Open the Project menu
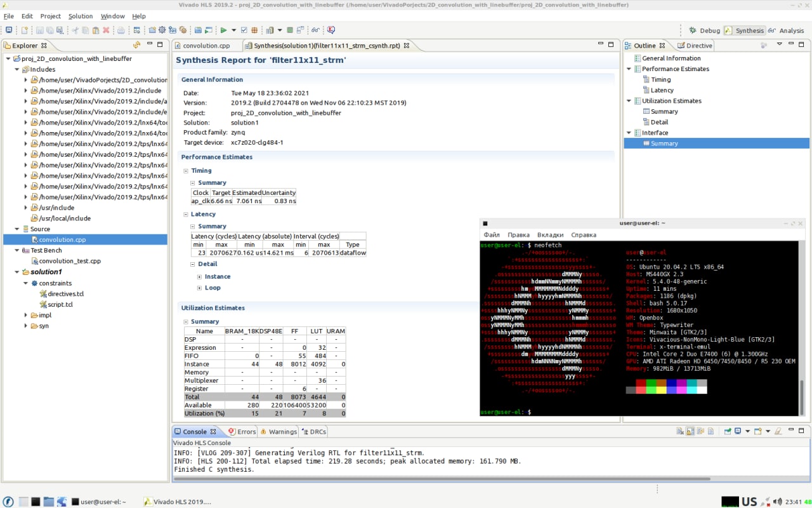The width and height of the screenshot is (812, 508). [x=51, y=16]
